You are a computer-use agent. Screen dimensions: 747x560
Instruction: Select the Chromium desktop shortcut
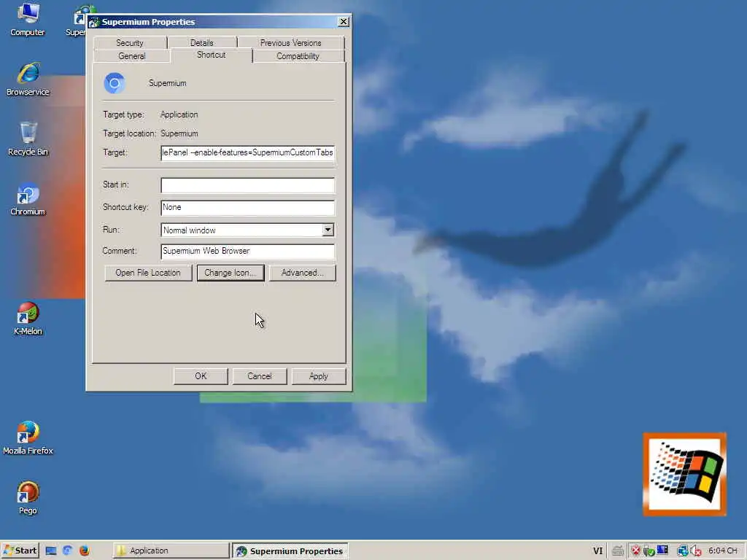tap(28, 198)
